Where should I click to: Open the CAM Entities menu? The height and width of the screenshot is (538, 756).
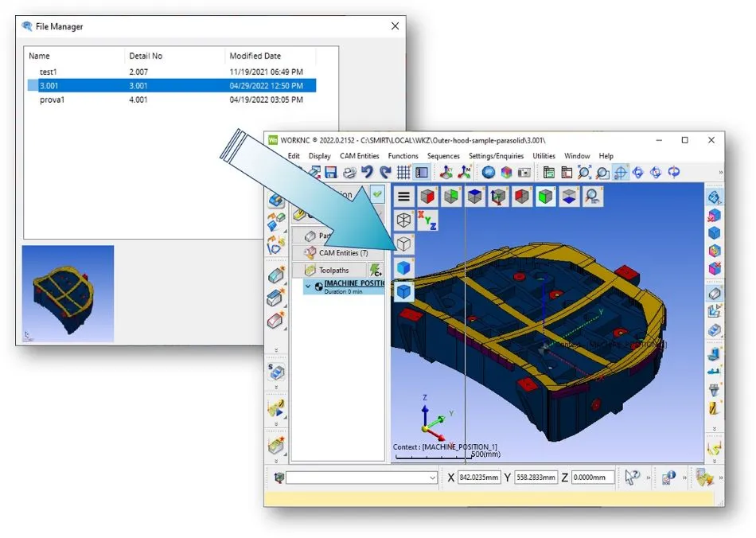[x=359, y=156]
